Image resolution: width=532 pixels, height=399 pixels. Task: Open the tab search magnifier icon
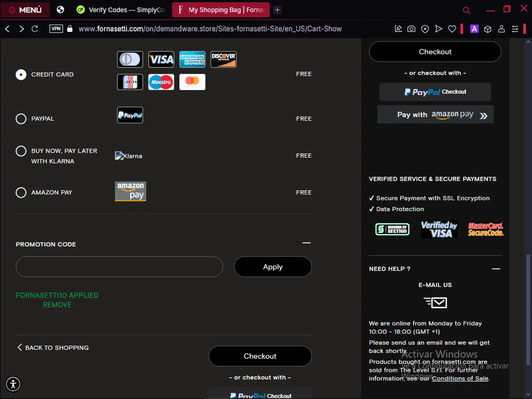coord(466,10)
